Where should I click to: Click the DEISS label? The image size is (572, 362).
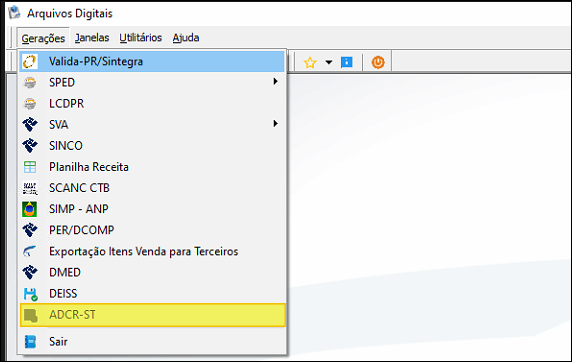(x=63, y=293)
